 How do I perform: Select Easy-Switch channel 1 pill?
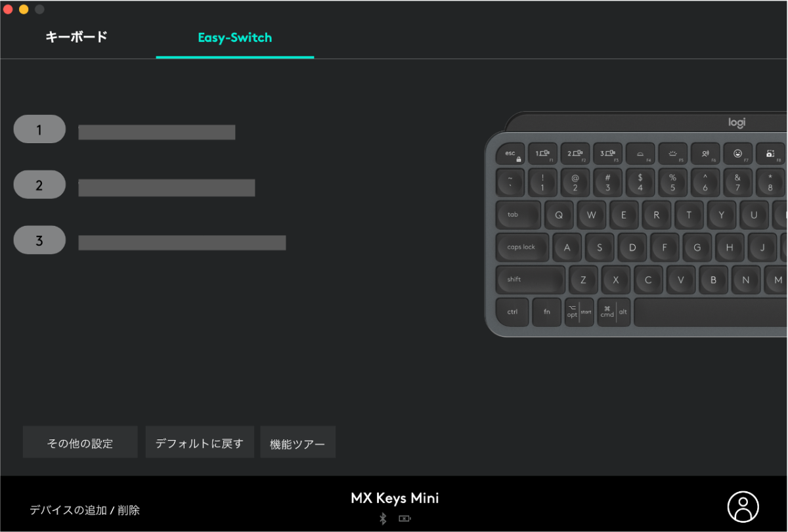[x=39, y=129]
